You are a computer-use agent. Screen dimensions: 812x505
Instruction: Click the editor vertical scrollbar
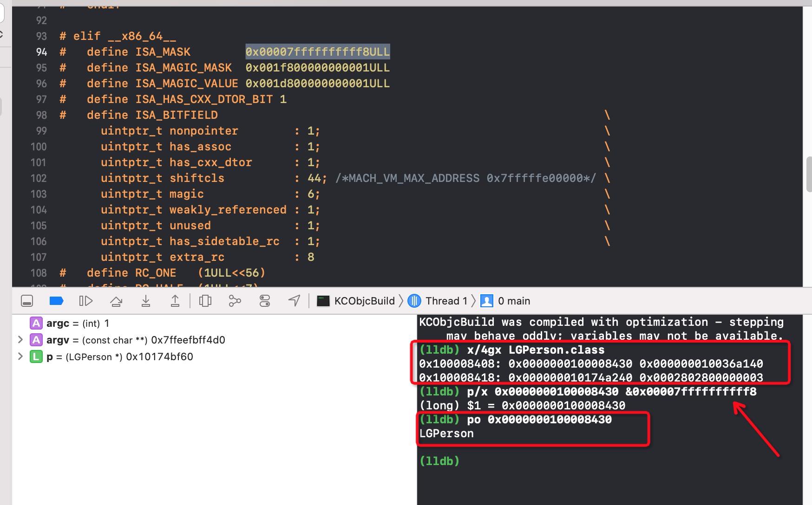[x=809, y=174]
